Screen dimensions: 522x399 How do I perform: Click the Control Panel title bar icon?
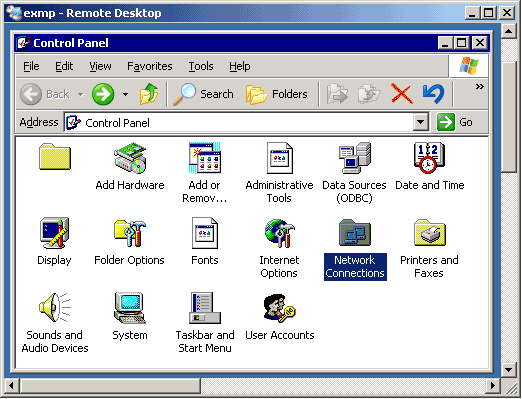pyautogui.click(x=23, y=43)
